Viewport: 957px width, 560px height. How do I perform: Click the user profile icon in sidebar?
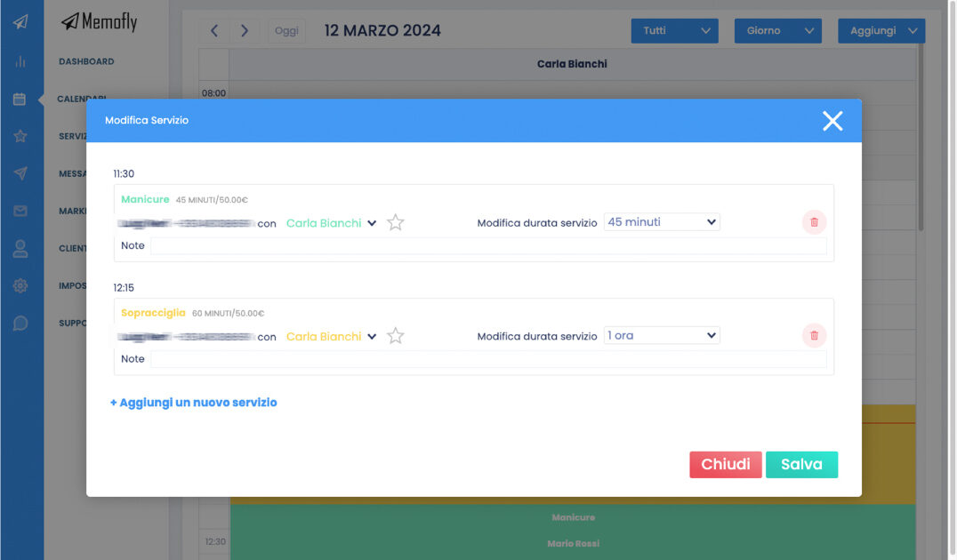[20, 249]
